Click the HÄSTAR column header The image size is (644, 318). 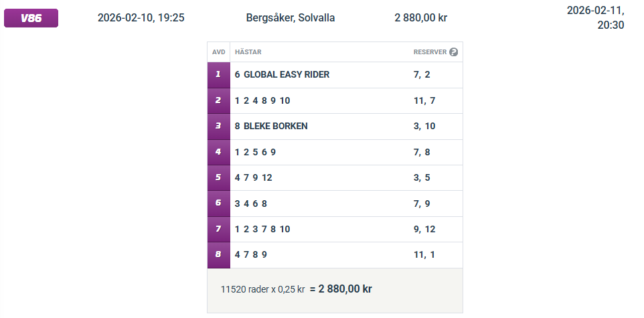point(248,52)
